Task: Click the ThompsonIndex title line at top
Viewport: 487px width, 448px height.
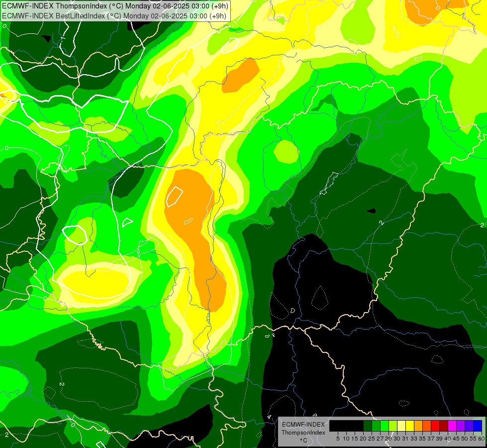Action: point(115,5)
